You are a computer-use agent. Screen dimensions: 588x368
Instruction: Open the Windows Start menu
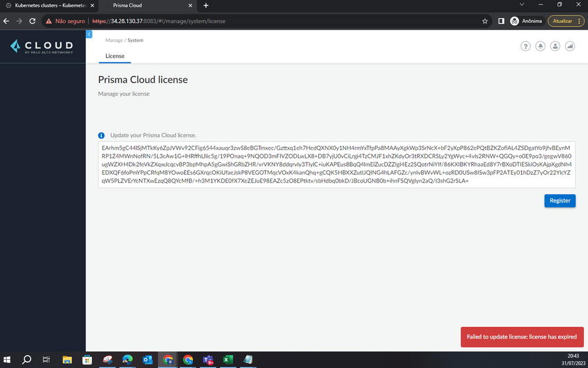pos(6,360)
